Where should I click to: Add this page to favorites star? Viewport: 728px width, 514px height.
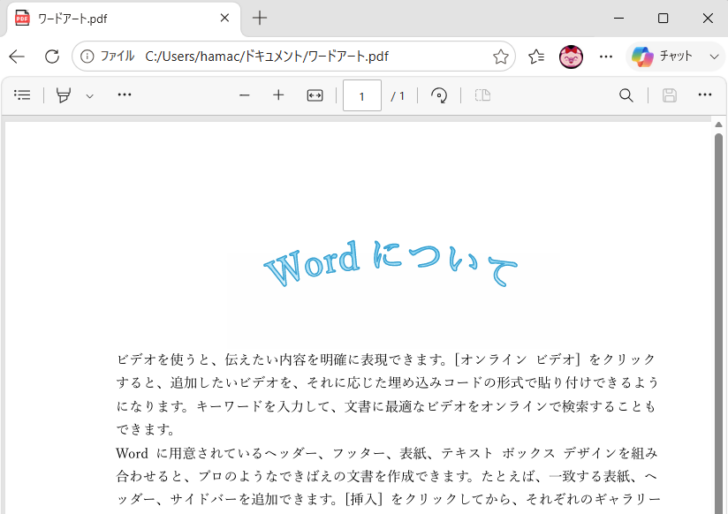coord(500,57)
